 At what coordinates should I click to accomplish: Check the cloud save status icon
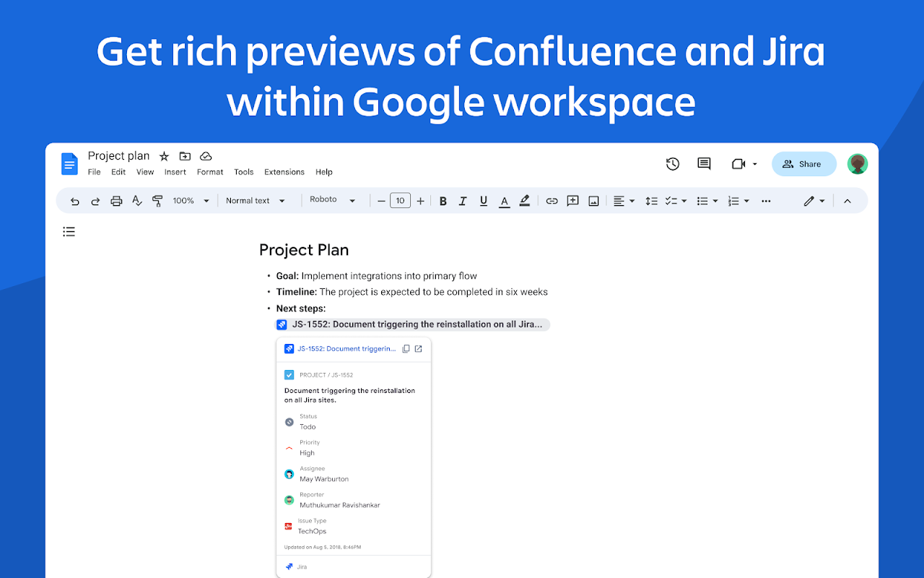click(206, 156)
